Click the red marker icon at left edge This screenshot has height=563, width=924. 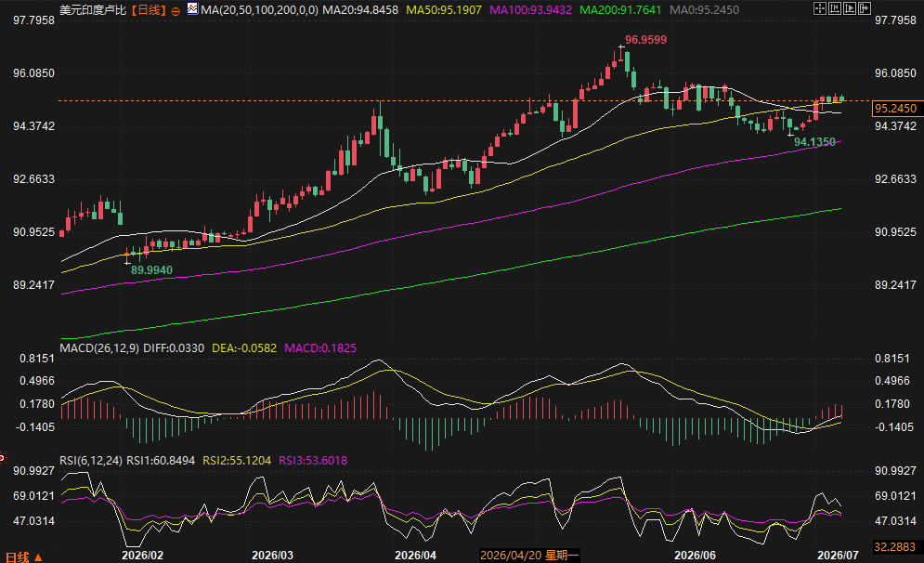[3, 457]
